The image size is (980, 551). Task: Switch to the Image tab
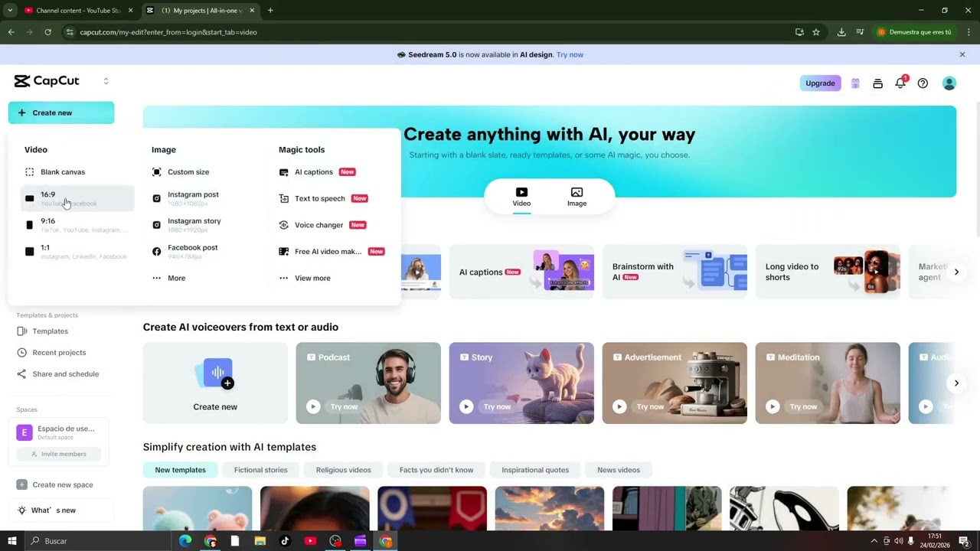pos(577,197)
